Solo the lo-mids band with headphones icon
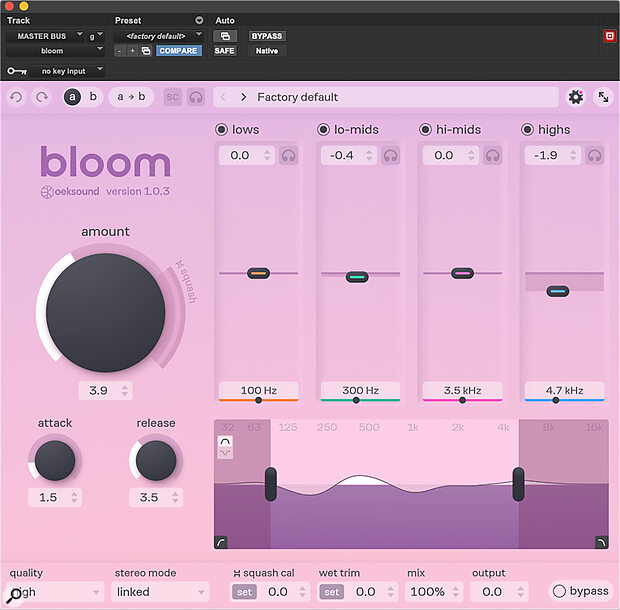This screenshot has width=620, height=610. pyautogui.click(x=391, y=155)
